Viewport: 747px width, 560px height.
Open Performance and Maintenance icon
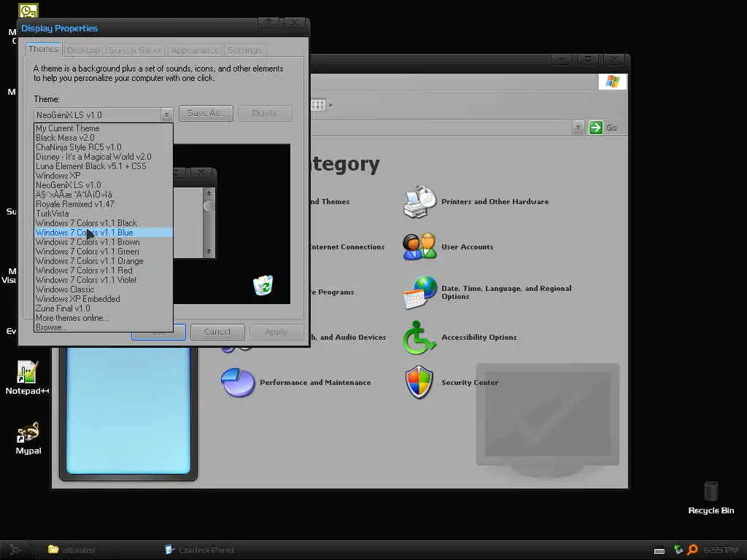pyautogui.click(x=238, y=382)
